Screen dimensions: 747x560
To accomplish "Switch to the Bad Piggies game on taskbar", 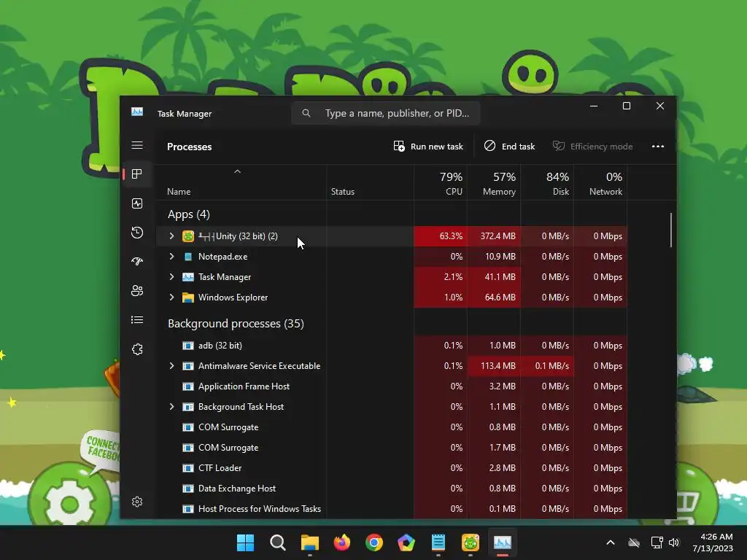I will (471, 542).
